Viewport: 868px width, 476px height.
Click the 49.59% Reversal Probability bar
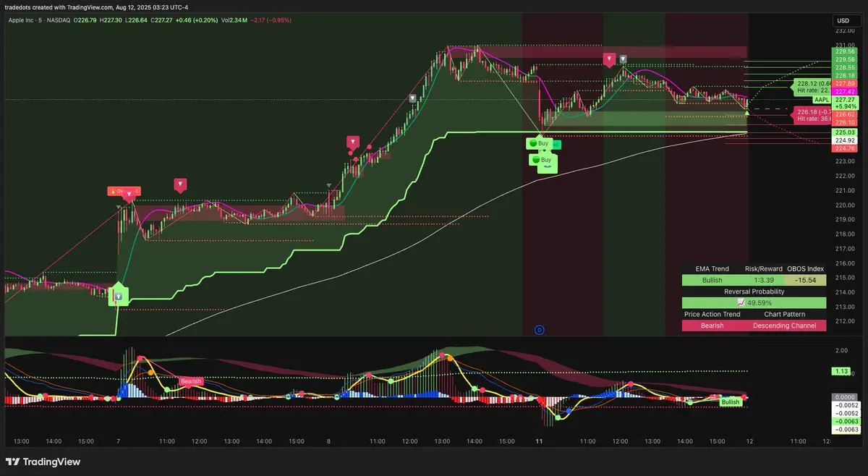pos(754,303)
